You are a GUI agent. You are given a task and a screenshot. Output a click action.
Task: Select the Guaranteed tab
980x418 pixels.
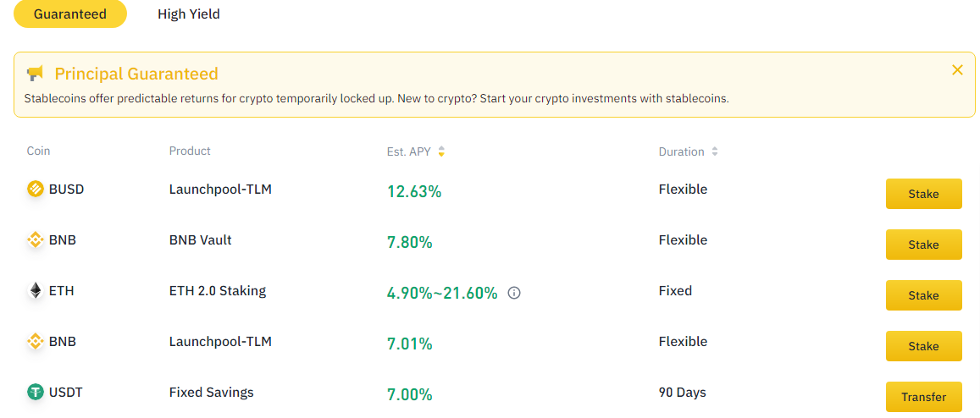pyautogui.click(x=70, y=14)
